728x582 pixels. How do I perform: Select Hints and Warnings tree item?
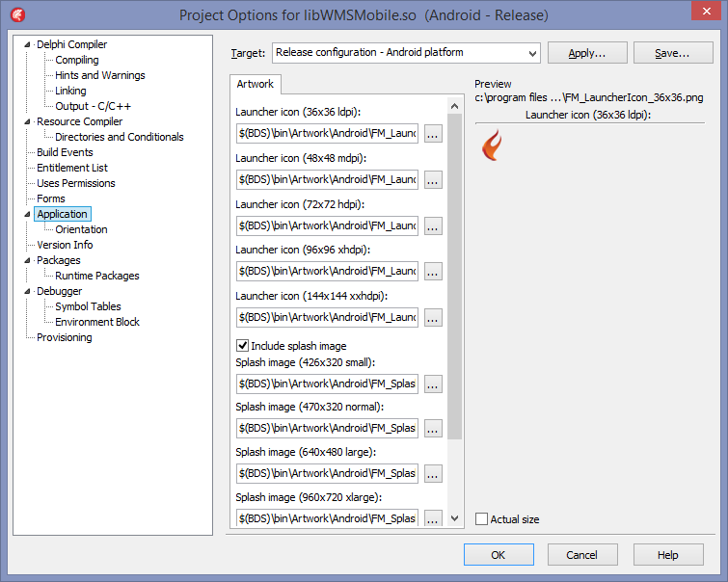tap(100, 75)
